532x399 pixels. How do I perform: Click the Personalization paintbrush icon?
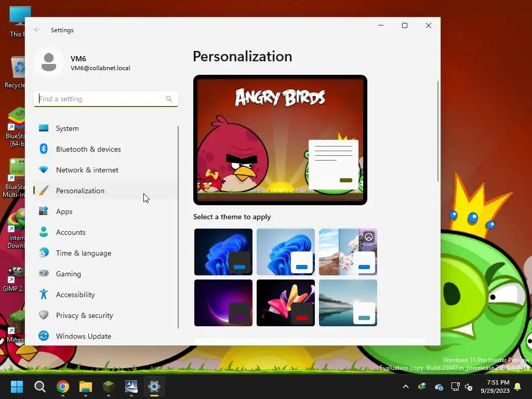click(x=44, y=190)
